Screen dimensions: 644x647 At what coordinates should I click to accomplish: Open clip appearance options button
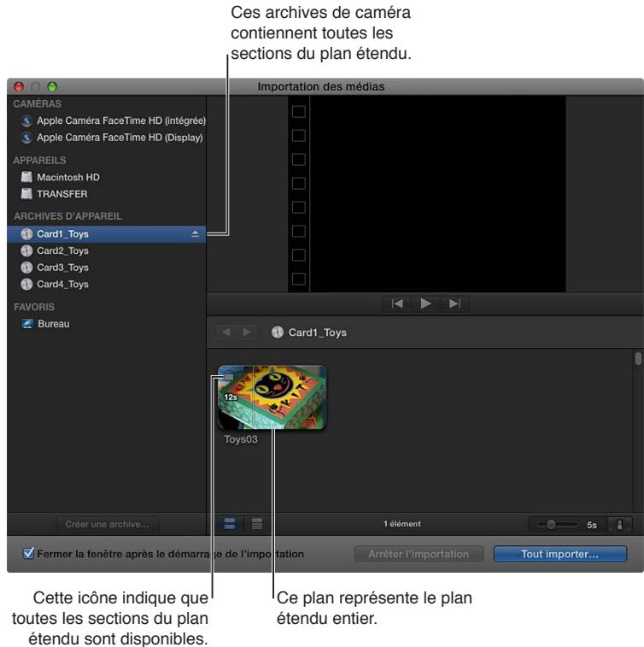620,525
